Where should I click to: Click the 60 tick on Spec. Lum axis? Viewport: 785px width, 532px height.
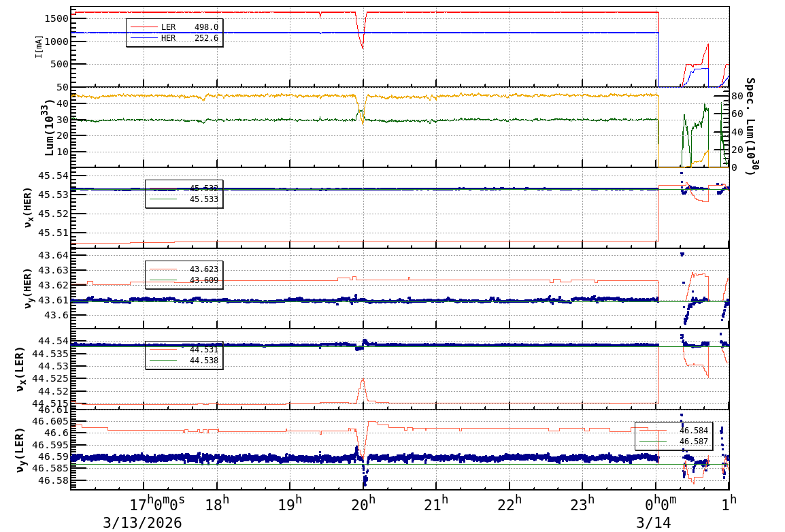tap(737, 114)
